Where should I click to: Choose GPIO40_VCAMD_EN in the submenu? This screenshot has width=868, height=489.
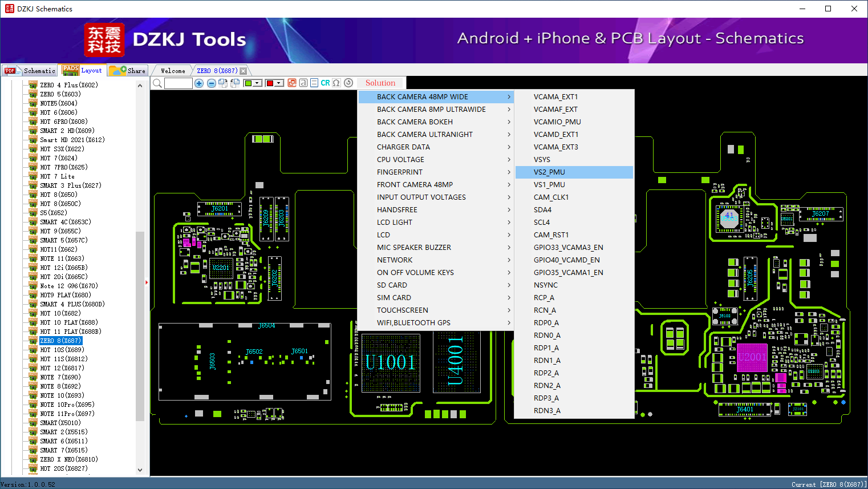click(574, 260)
